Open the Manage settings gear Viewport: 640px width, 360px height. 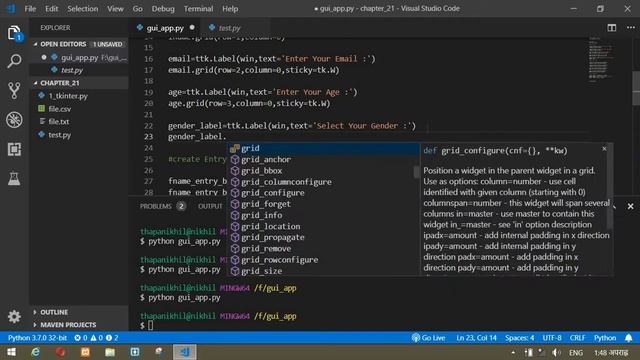click(x=14, y=316)
